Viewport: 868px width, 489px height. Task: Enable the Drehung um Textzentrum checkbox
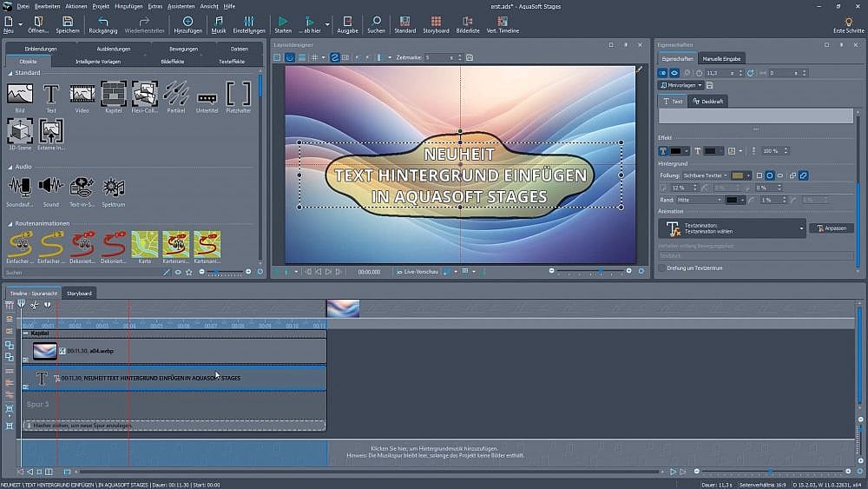pyautogui.click(x=662, y=268)
